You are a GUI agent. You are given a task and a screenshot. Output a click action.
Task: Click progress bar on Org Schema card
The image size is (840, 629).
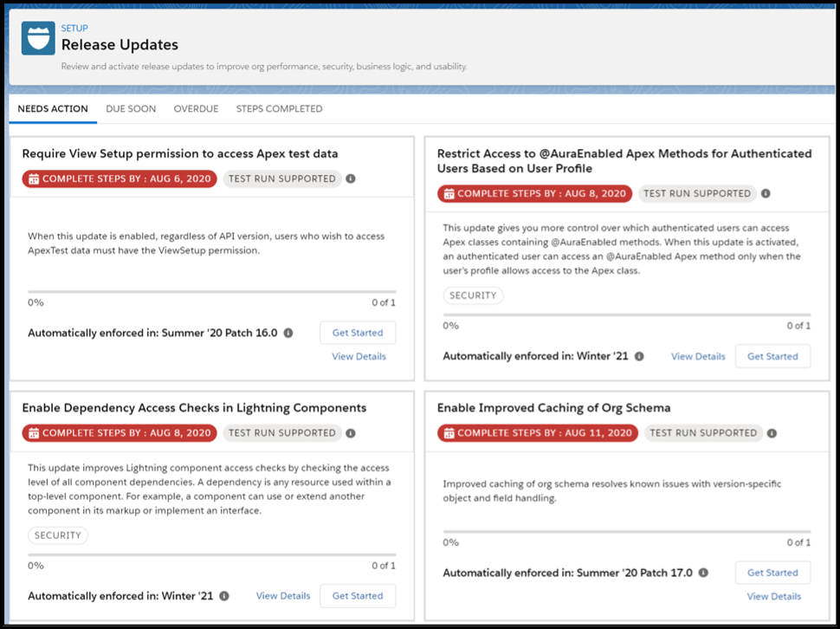[627, 532]
